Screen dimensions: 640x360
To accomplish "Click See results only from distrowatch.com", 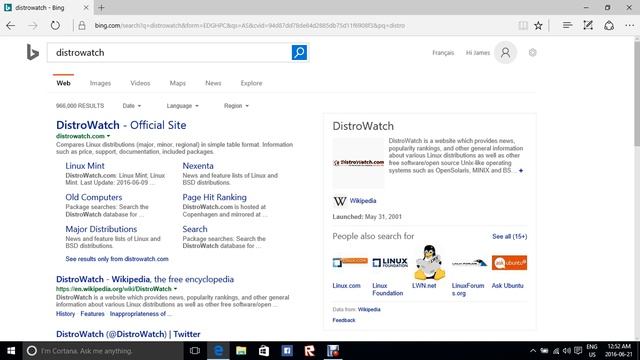I will tap(117, 259).
